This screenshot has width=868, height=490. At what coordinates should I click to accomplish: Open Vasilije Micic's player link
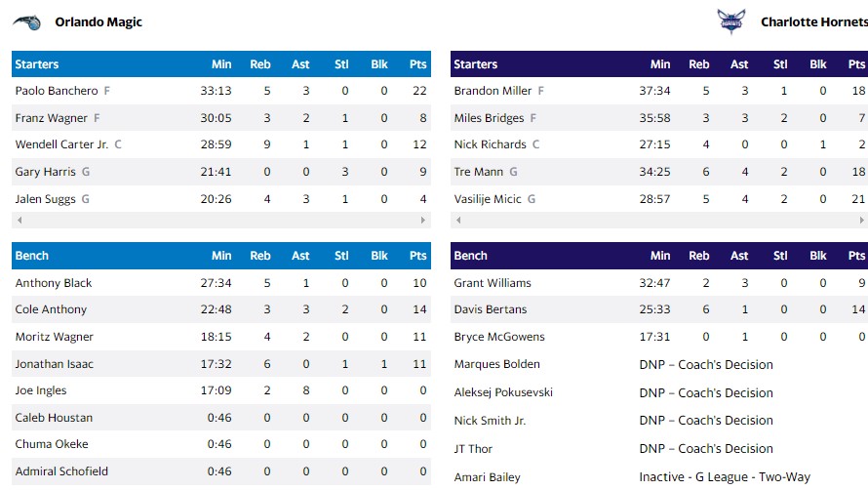point(489,198)
